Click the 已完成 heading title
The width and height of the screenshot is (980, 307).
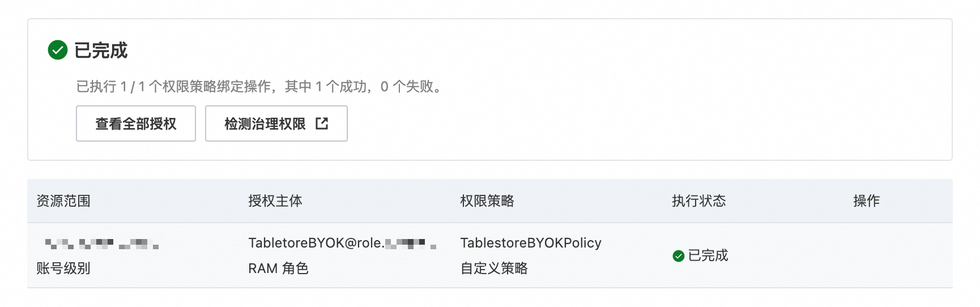click(x=101, y=50)
